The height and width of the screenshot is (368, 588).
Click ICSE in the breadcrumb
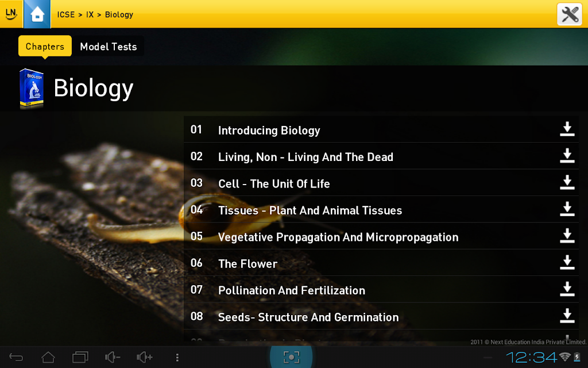(66, 14)
